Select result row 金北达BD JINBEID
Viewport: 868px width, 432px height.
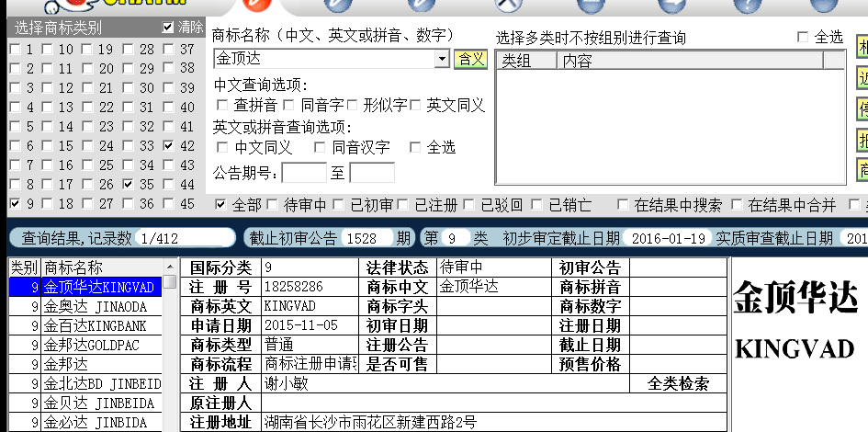tap(85, 384)
